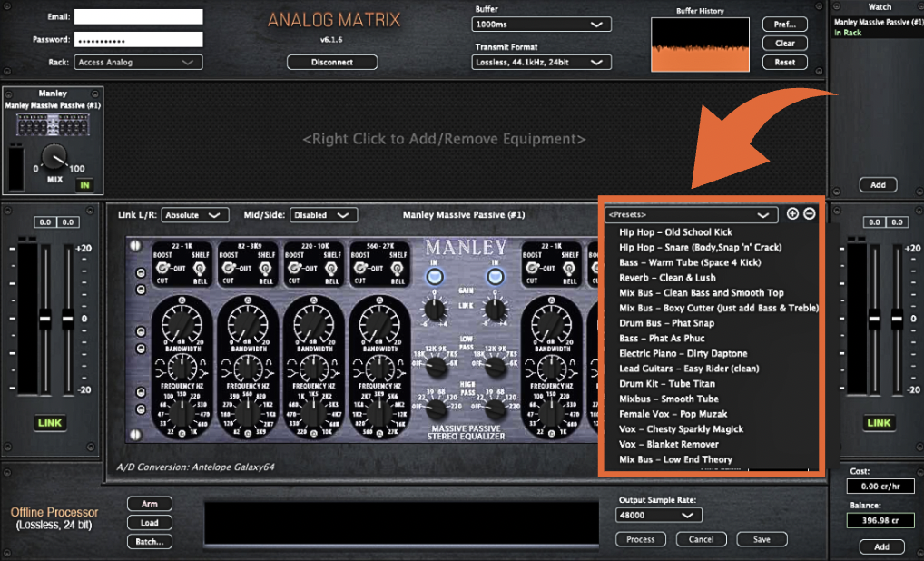Select preset Reverb – Clean & Lush

tap(667, 278)
